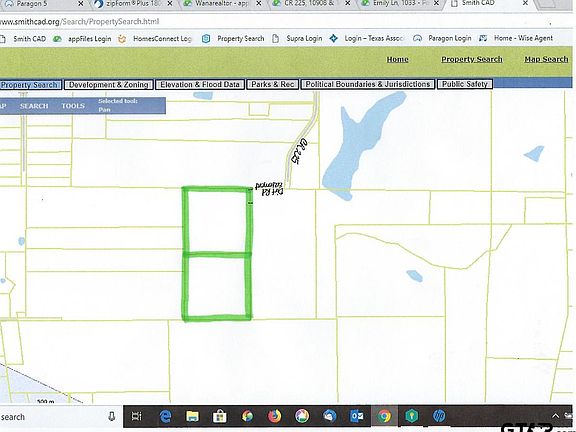Open the Map Search header link
Screen dimensions: 576x432
[x=546, y=60]
